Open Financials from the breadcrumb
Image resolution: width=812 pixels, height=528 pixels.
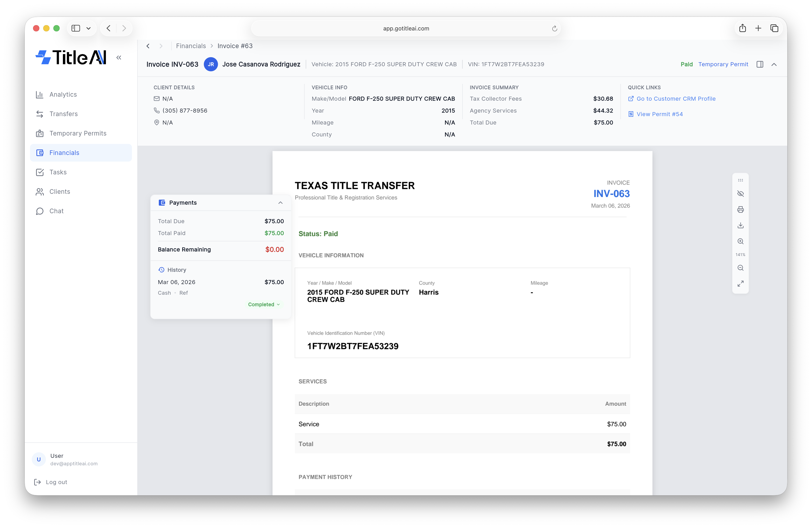(191, 46)
